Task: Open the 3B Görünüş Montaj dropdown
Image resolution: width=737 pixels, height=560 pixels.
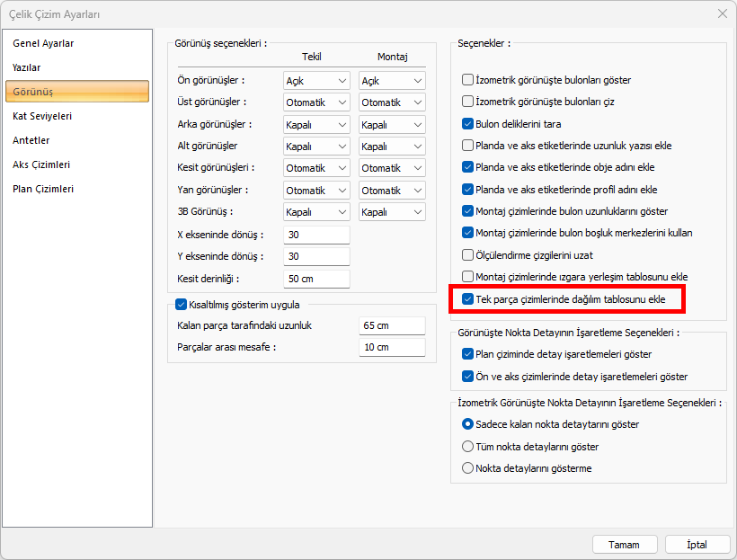Action: pyautogui.click(x=392, y=212)
